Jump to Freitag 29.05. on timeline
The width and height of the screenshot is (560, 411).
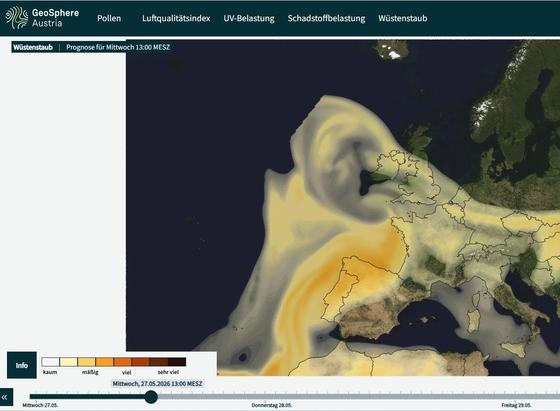point(516,405)
